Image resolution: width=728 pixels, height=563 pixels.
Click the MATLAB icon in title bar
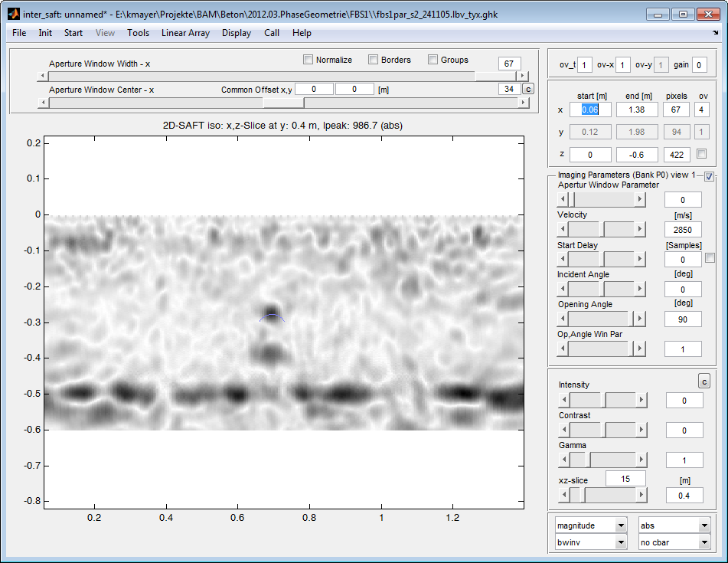pos(14,14)
